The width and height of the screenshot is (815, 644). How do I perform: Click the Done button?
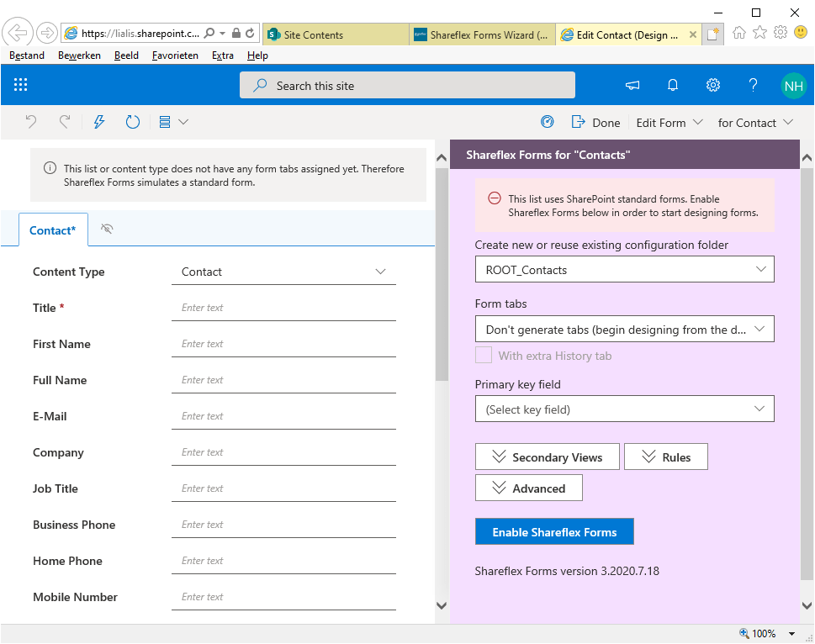pyautogui.click(x=595, y=123)
